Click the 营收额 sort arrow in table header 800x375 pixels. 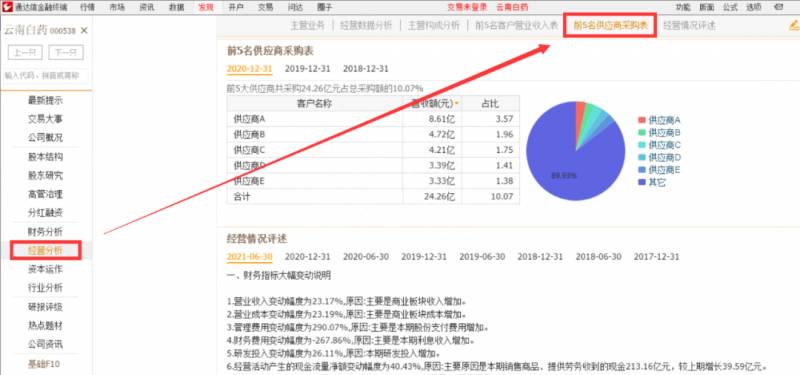457,104
